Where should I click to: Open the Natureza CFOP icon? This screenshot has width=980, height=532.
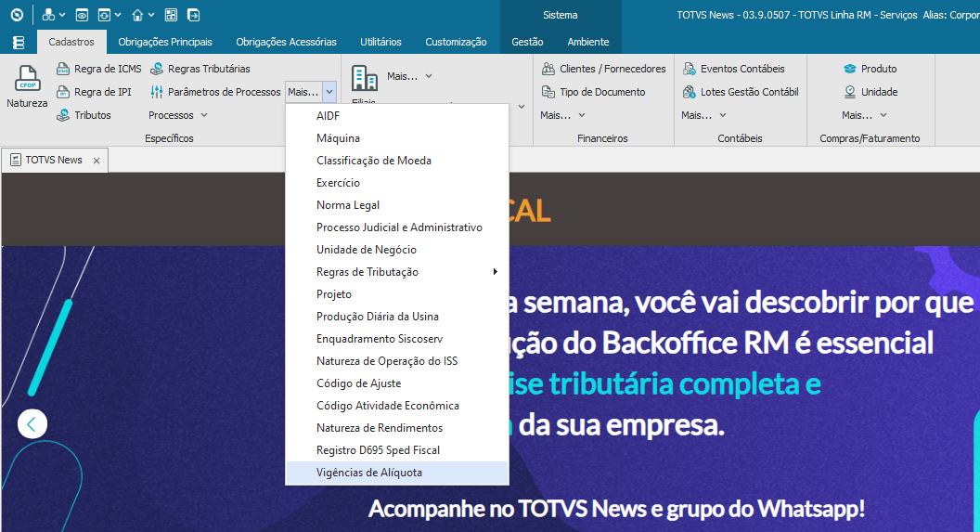[x=27, y=79]
